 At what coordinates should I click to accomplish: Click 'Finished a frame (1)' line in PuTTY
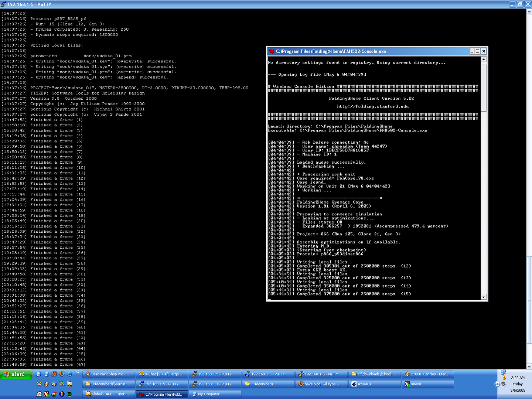click(57, 120)
